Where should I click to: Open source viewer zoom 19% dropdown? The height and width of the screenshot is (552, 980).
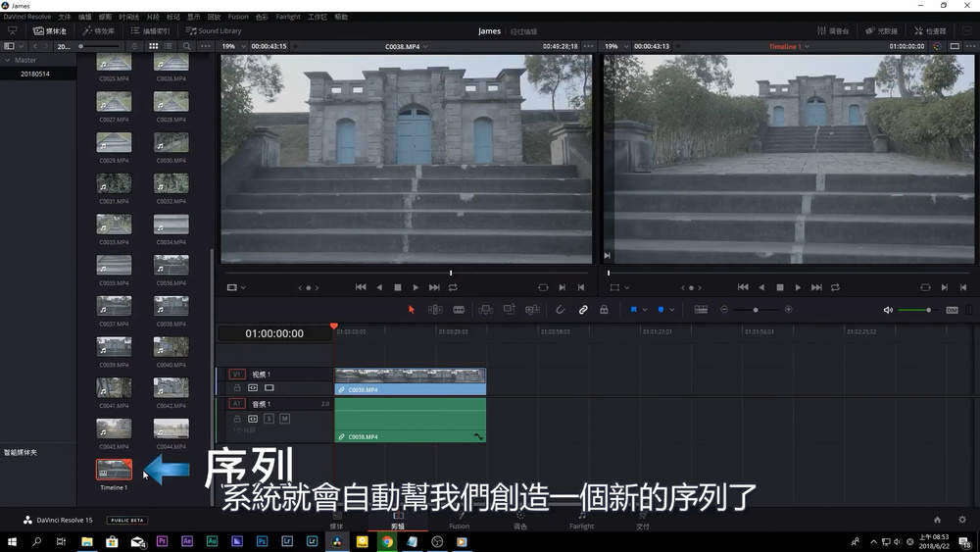tap(232, 46)
